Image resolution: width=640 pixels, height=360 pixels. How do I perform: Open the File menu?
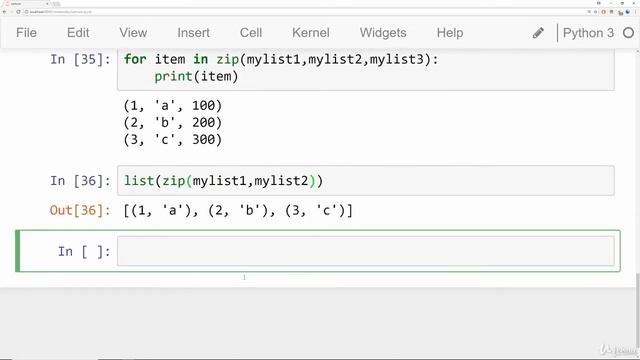click(26, 33)
